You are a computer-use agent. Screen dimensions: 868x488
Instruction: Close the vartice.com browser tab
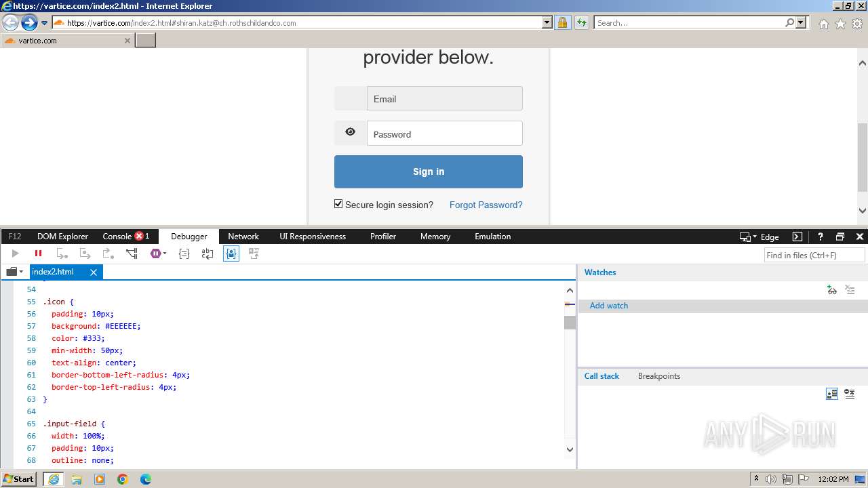tap(127, 41)
